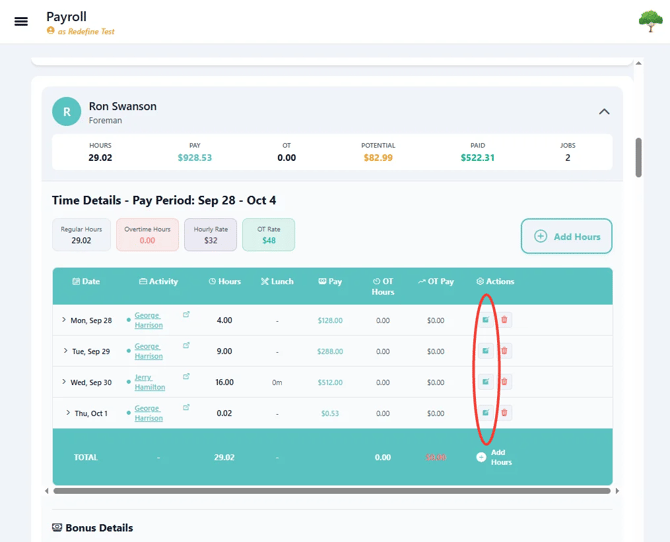Expand the Tue, Sep 29 row

pos(65,351)
